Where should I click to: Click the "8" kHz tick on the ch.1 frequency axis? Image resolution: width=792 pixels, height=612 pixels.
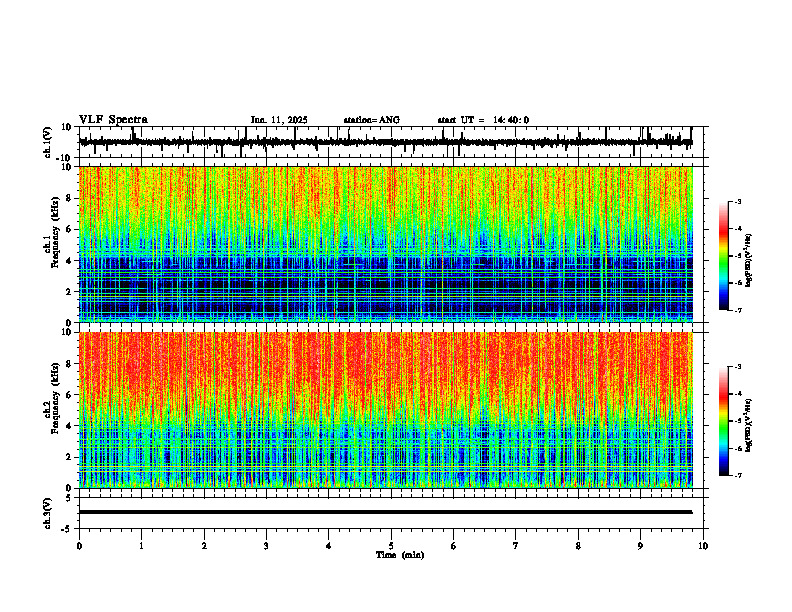[x=71, y=198]
